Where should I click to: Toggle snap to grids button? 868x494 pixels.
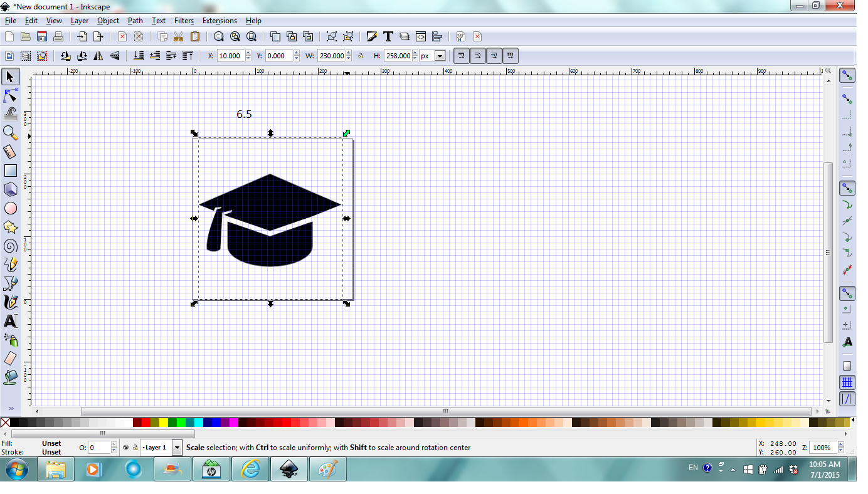click(x=847, y=382)
